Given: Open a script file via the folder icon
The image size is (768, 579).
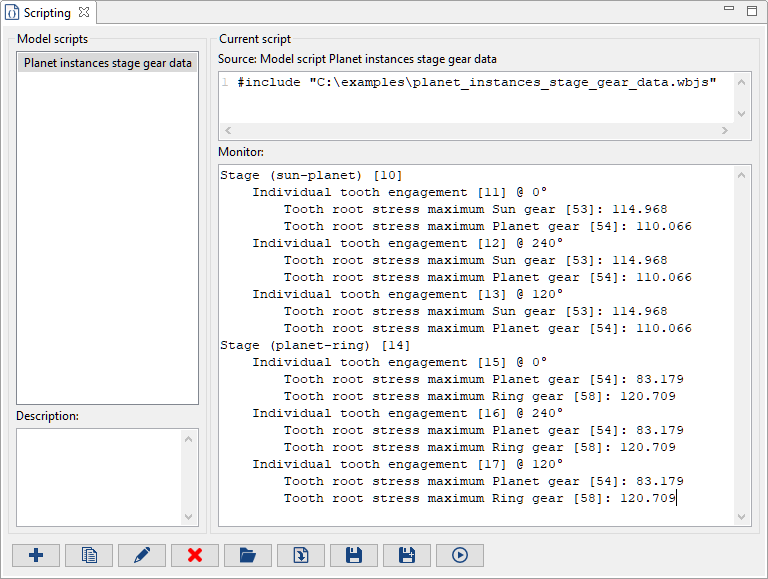Looking at the screenshot, I should (248, 555).
